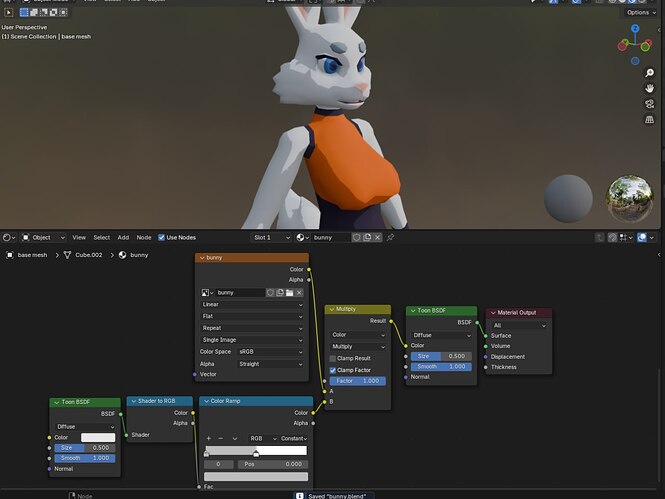The image size is (665, 499).
Task: Open the sRGB color space dropdown
Action: 270,352
